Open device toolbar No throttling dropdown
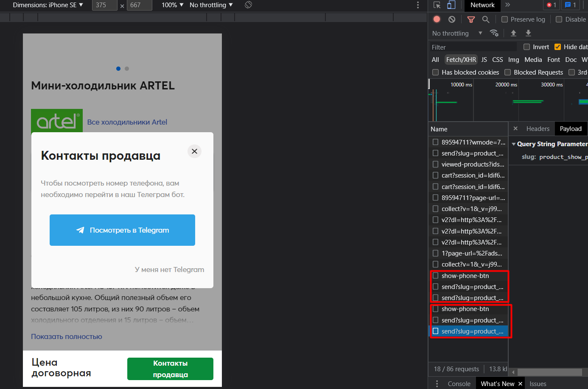The height and width of the screenshot is (389, 588). (x=211, y=5)
